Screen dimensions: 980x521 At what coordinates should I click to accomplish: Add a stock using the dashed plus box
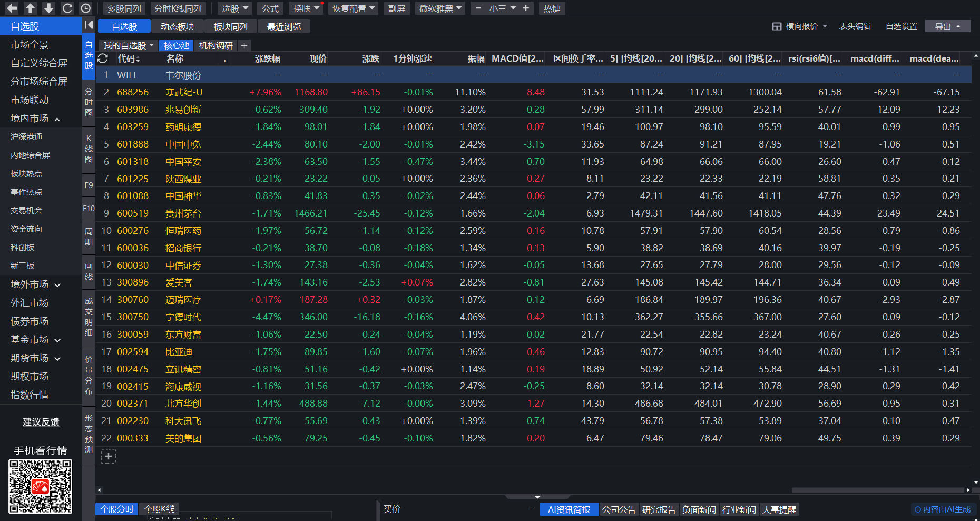pyautogui.click(x=109, y=456)
